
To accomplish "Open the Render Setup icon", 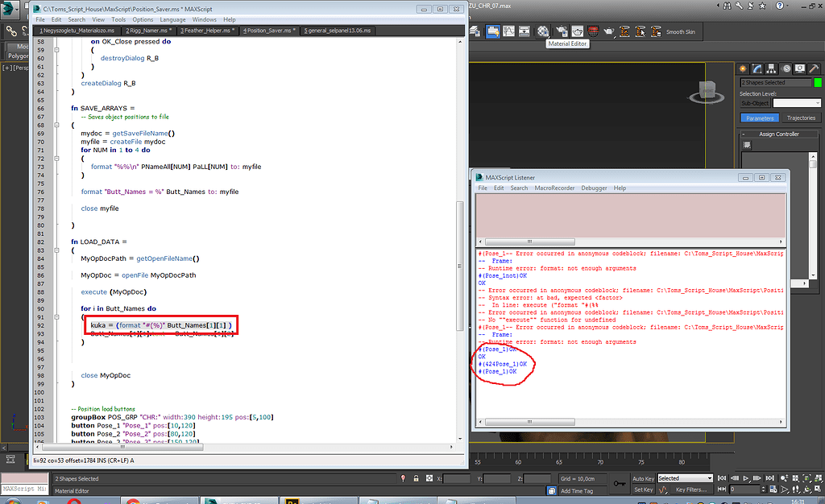I will 561,31.
